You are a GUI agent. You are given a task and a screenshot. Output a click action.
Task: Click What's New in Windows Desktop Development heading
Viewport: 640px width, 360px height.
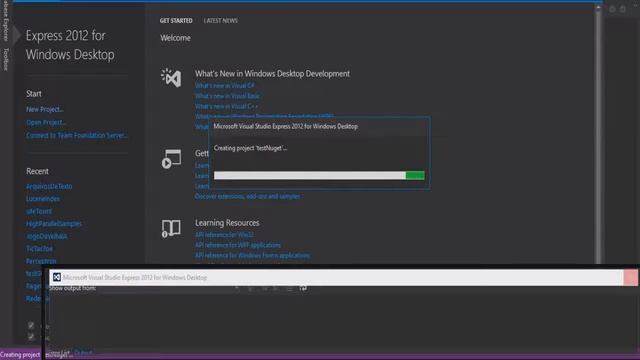click(x=272, y=74)
